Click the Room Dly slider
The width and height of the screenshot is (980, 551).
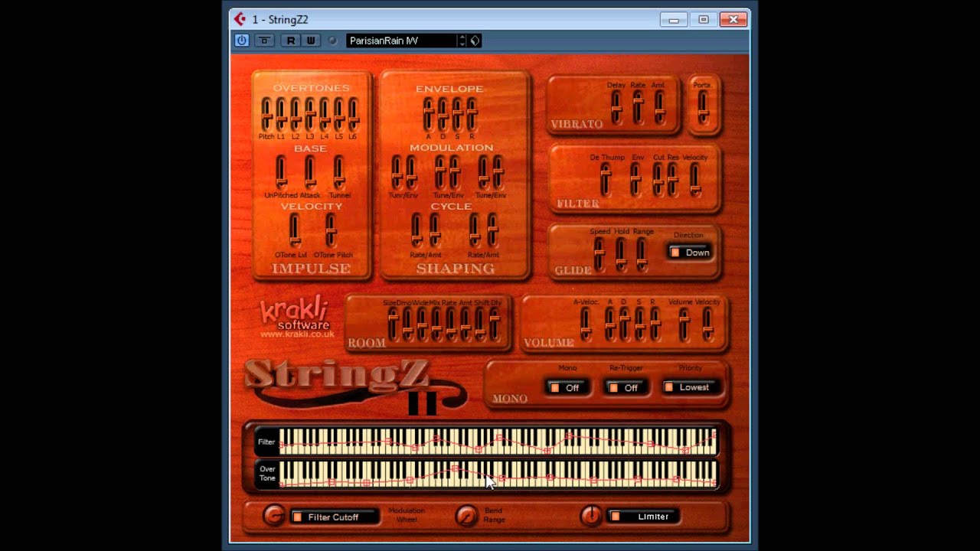point(495,324)
